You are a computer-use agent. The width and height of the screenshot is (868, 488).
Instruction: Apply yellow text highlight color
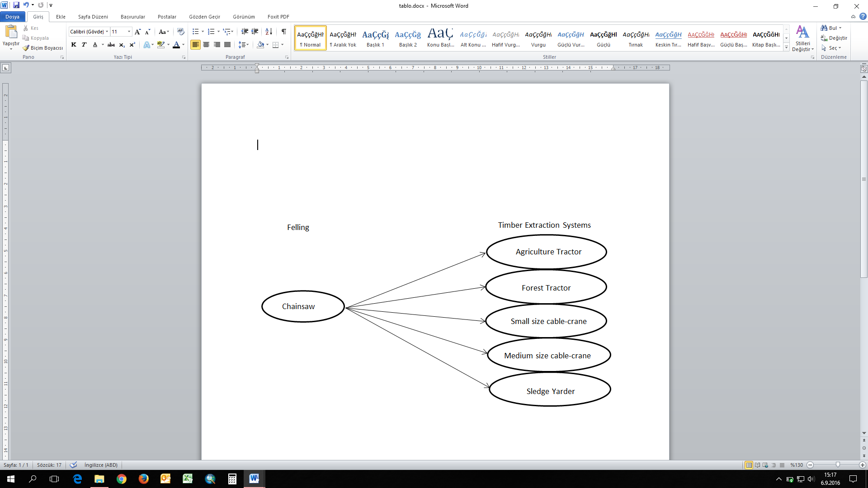tap(160, 45)
